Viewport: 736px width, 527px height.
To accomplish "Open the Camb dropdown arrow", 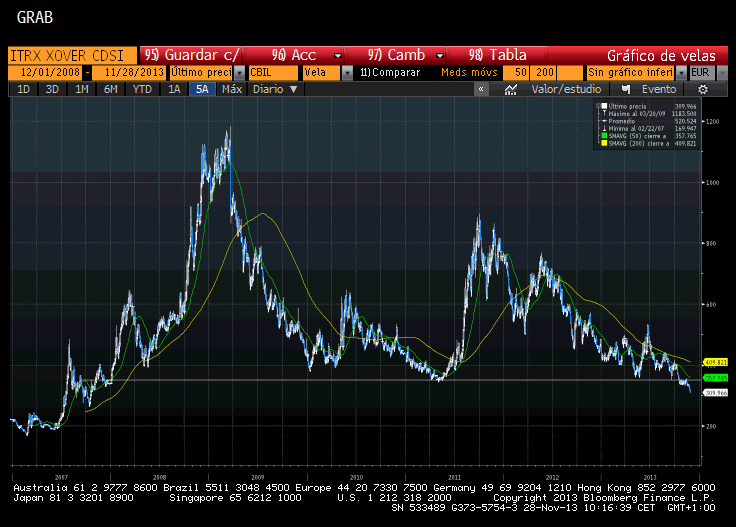I will point(440,55).
